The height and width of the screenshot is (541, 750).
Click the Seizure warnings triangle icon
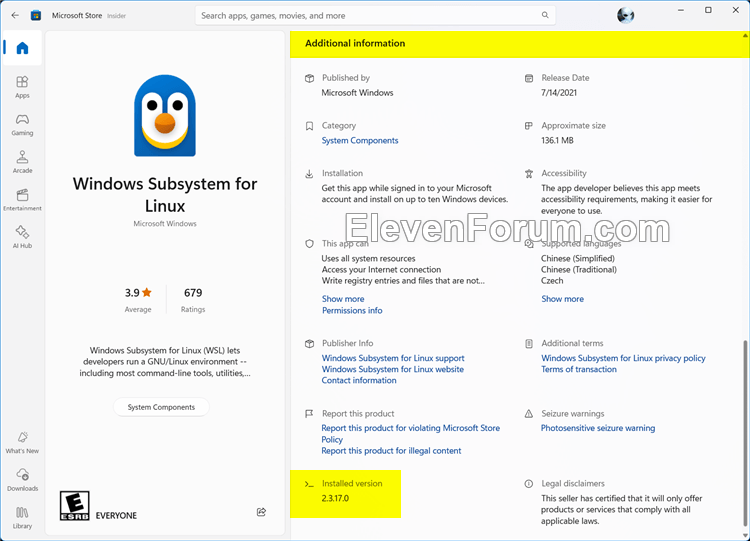[529, 414]
